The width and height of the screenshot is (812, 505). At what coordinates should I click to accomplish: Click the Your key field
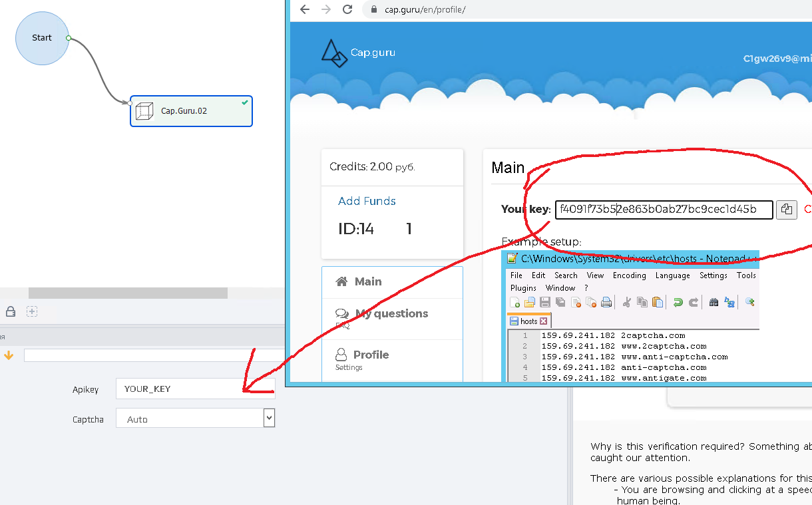664,210
